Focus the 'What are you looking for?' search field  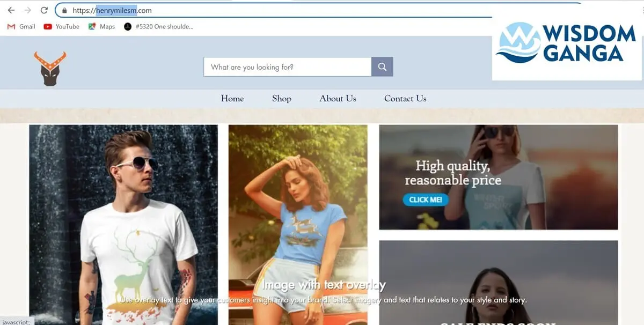[288, 67]
